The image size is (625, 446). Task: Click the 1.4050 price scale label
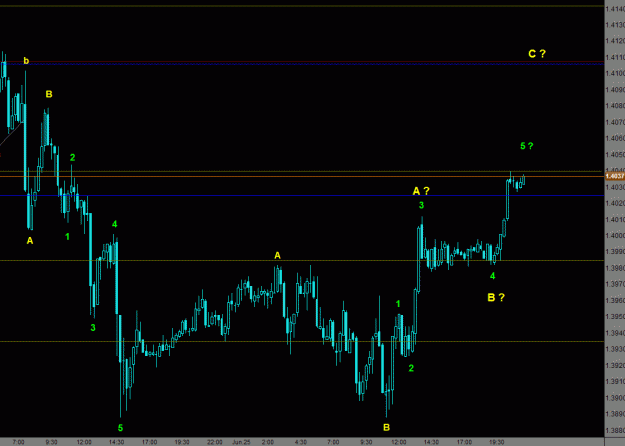click(615, 154)
